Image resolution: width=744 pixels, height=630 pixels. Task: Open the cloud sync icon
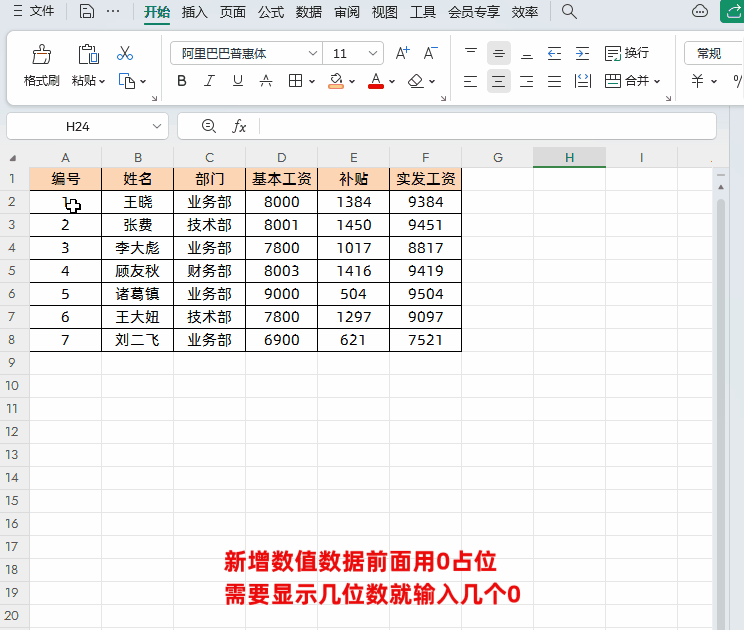(x=700, y=11)
